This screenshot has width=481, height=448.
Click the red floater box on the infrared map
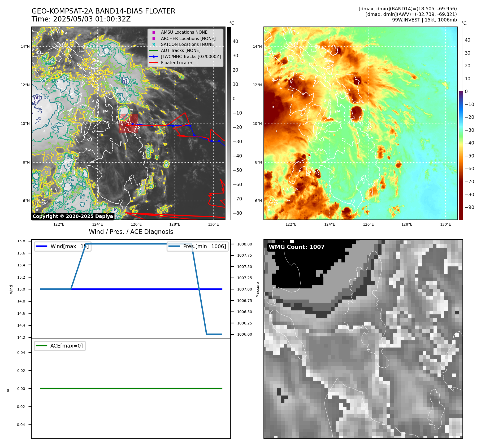point(128,123)
